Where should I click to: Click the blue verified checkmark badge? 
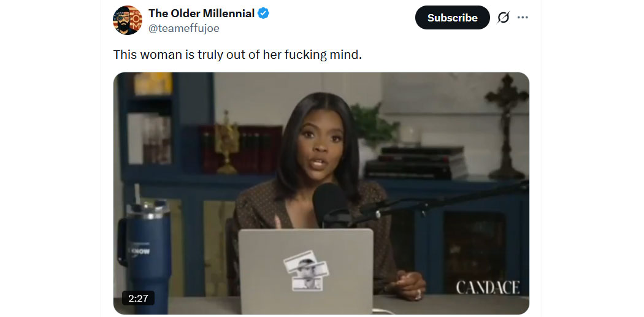pyautogui.click(x=263, y=13)
